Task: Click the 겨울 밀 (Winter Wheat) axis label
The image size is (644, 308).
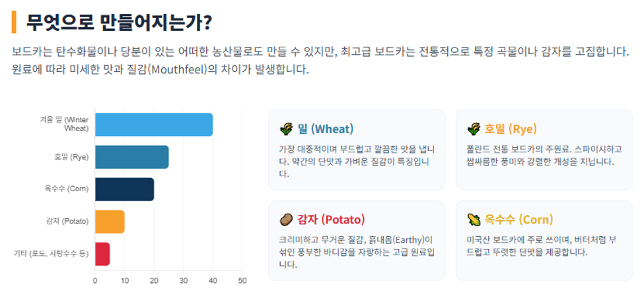Action: pos(65,124)
